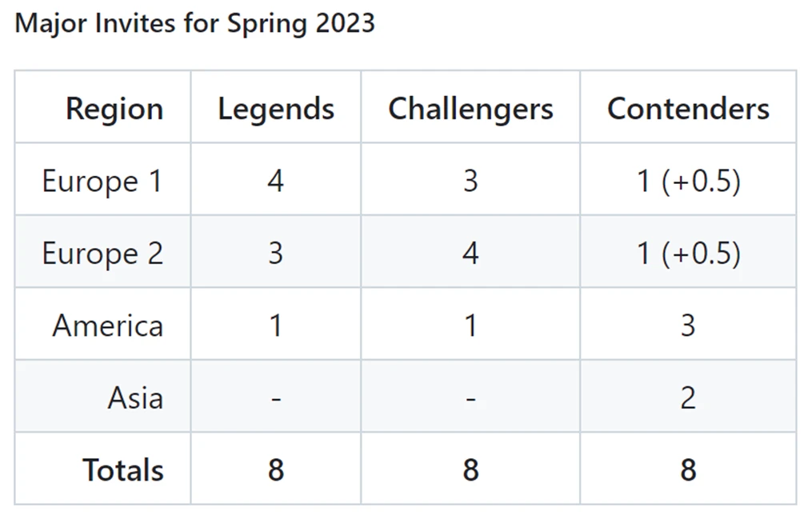812x519 pixels.
Task: Click the 'Major Invites for Spring 2023' heading
Action: point(194,24)
